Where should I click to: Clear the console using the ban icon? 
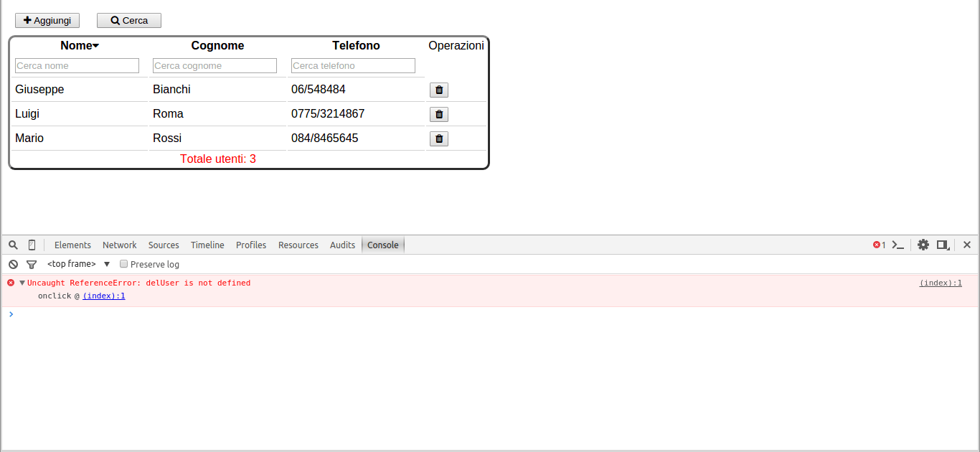coord(13,264)
